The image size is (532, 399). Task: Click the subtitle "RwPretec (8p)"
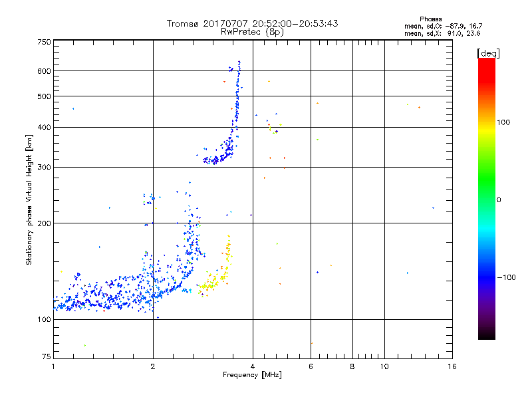[252, 32]
